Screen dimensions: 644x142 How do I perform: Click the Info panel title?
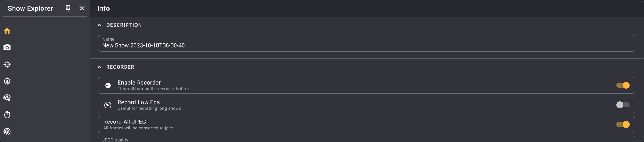103,8
